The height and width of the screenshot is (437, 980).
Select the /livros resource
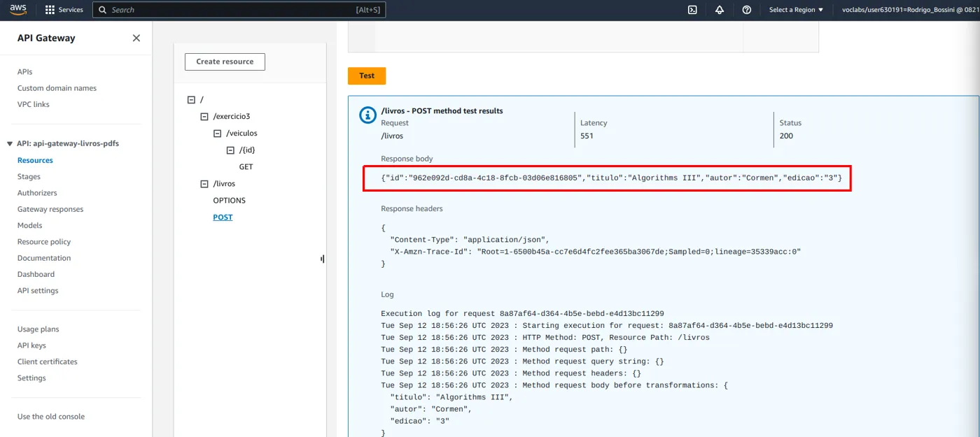click(224, 184)
